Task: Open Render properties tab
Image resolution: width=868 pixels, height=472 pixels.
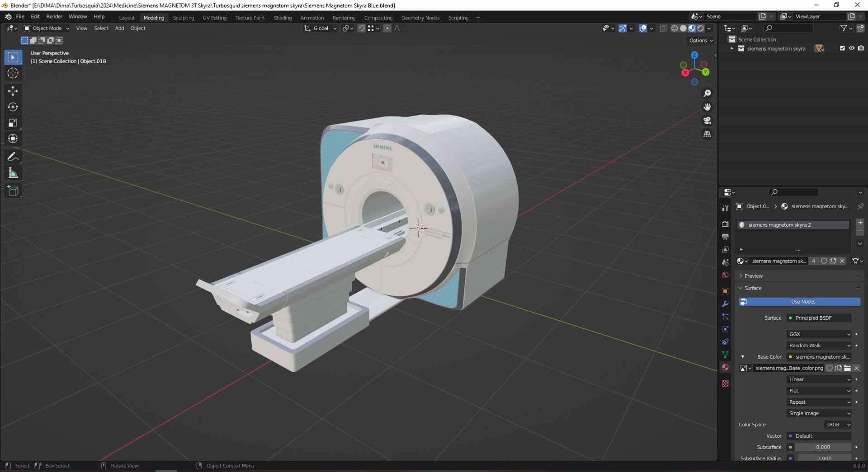Action: [x=725, y=224]
